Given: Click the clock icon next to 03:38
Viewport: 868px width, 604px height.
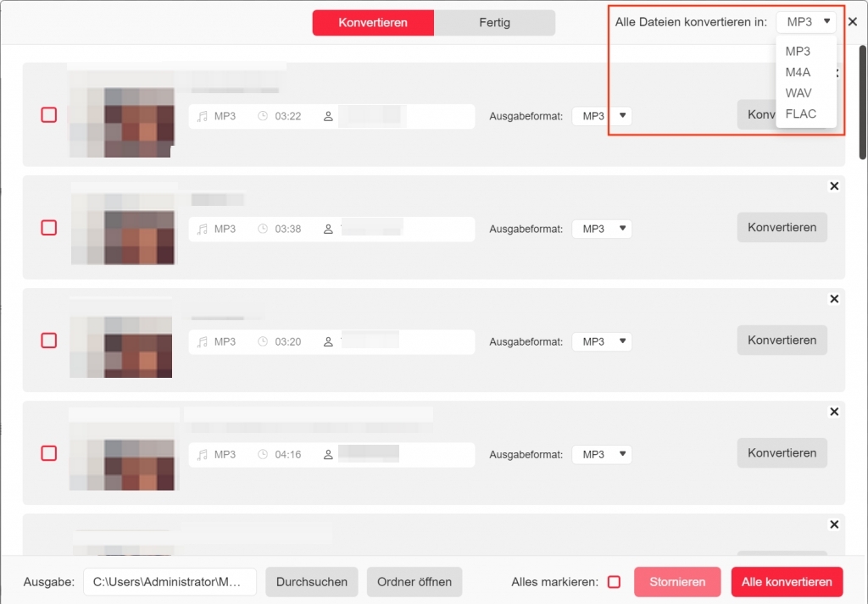Looking at the screenshot, I should pyautogui.click(x=263, y=229).
